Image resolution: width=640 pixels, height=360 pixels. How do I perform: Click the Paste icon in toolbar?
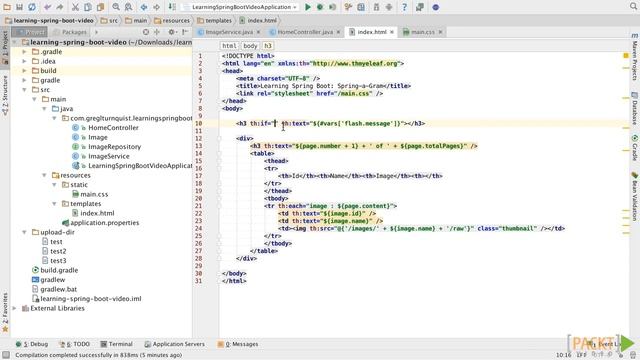pyautogui.click(x=100, y=7)
